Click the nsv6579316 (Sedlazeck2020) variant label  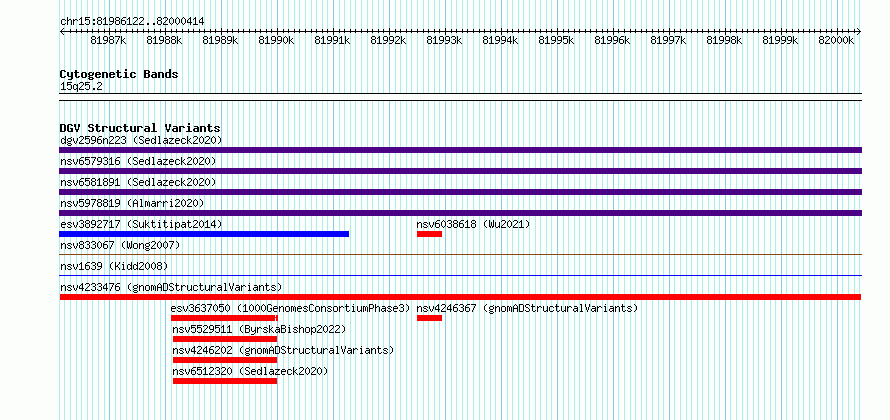138,161
